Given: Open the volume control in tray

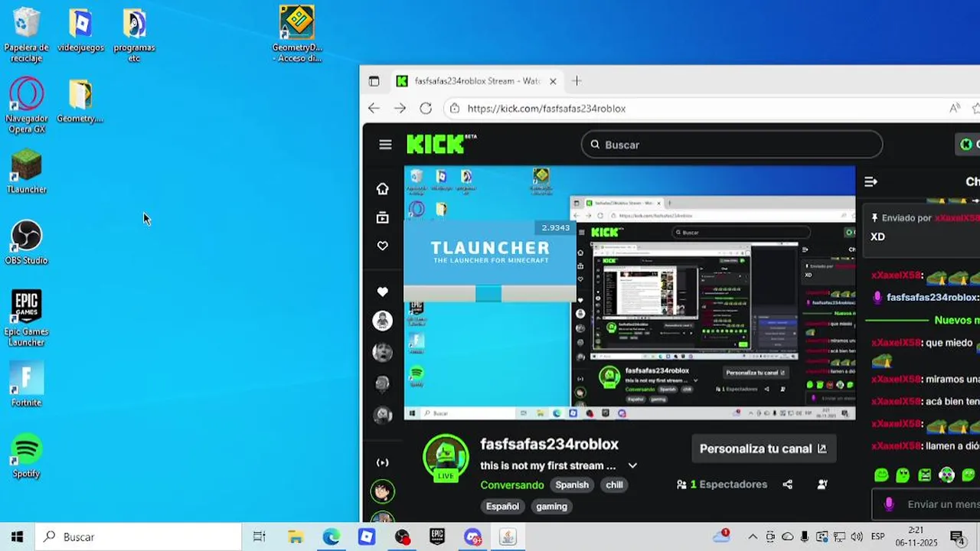Looking at the screenshot, I should point(857,536).
